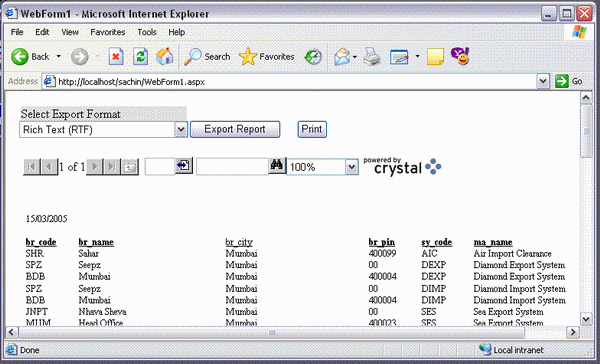Screen dimensions: 600x364
Task: Open the Mail button dropdown arrow
Action: 355,57
